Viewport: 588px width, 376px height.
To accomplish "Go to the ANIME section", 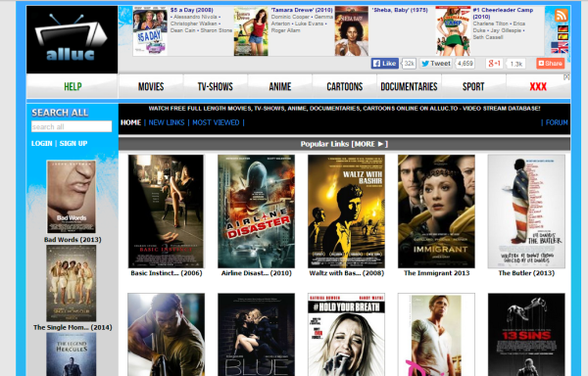I will [279, 86].
